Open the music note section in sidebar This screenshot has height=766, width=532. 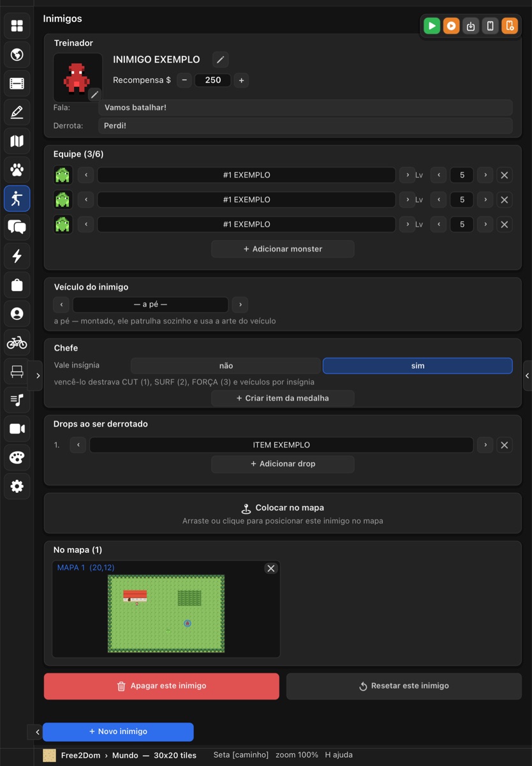coord(17,400)
